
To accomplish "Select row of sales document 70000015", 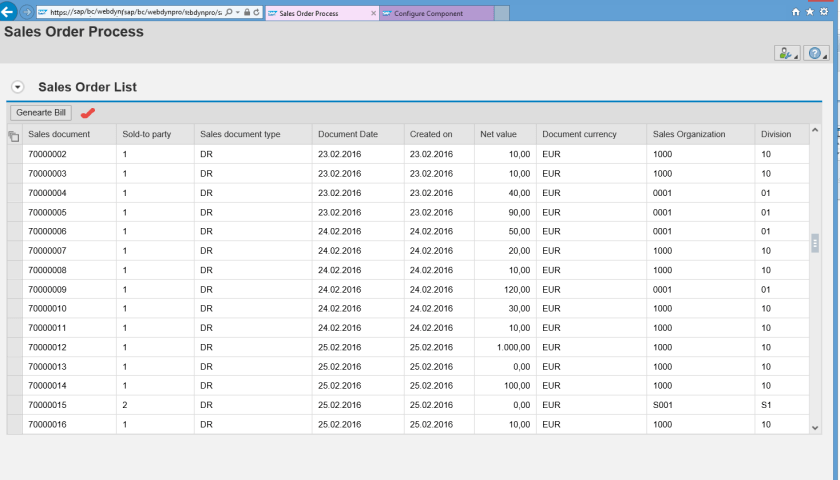I will click(x=14, y=405).
